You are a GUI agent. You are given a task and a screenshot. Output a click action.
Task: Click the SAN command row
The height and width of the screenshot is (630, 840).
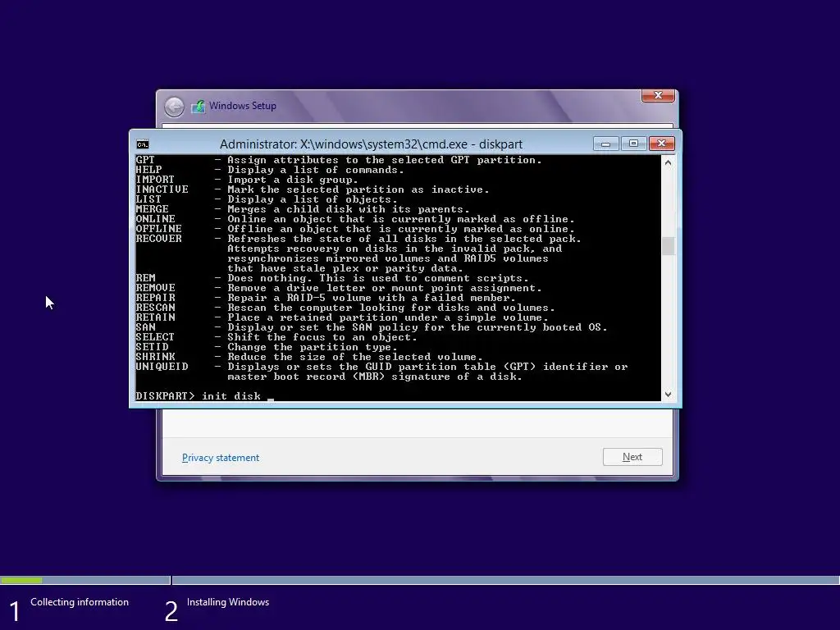(372, 327)
